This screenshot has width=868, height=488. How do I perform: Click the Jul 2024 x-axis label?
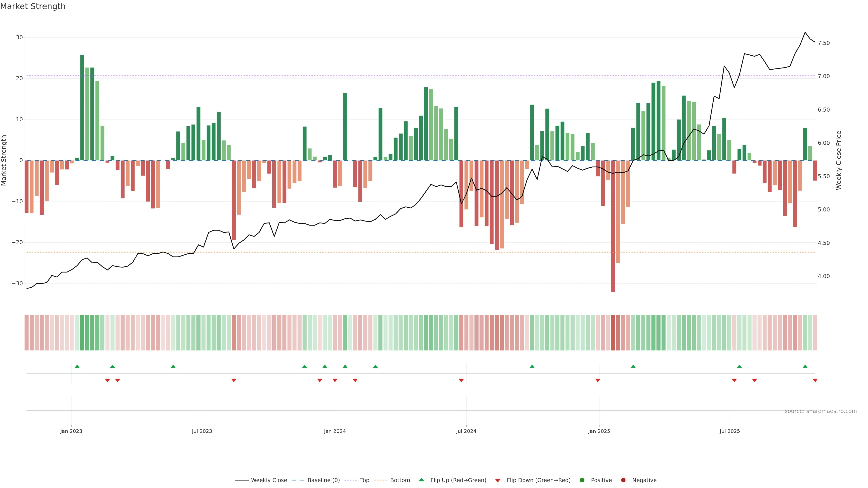(466, 431)
